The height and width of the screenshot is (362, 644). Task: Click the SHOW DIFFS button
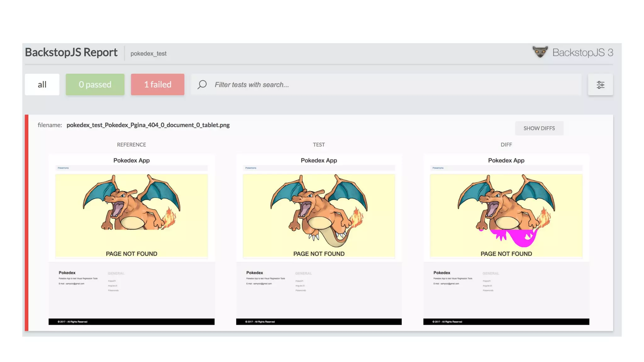point(539,128)
